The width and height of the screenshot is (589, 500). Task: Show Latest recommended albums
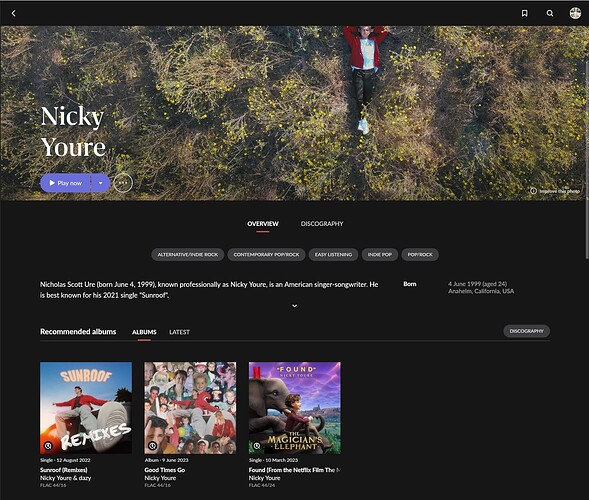pyautogui.click(x=179, y=332)
